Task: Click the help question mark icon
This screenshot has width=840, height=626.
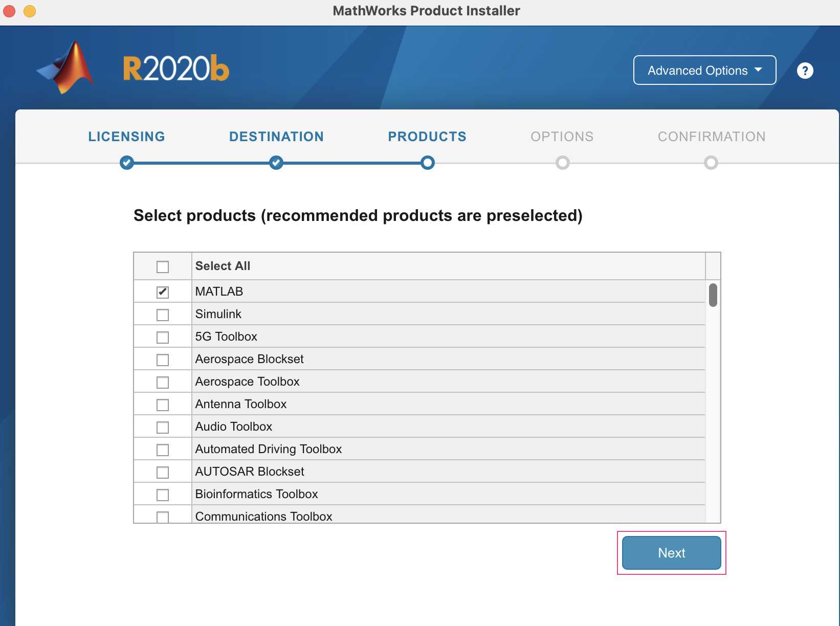Action: coord(805,71)
